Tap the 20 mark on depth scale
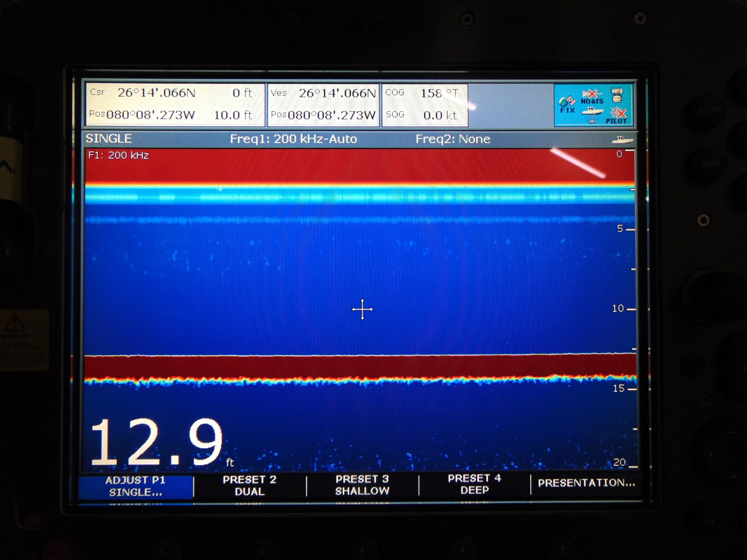The height and width of the screenshot is (560, 747). coord(619,462)
